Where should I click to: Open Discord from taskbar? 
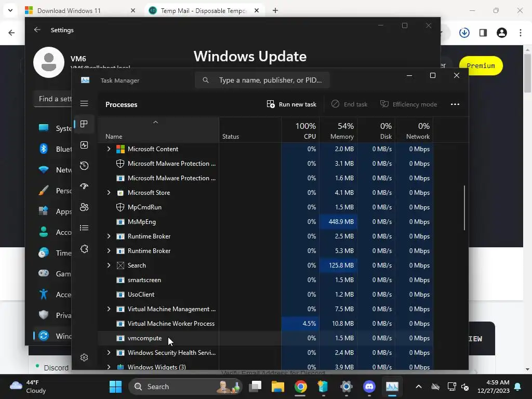click(x=369, y=387)
